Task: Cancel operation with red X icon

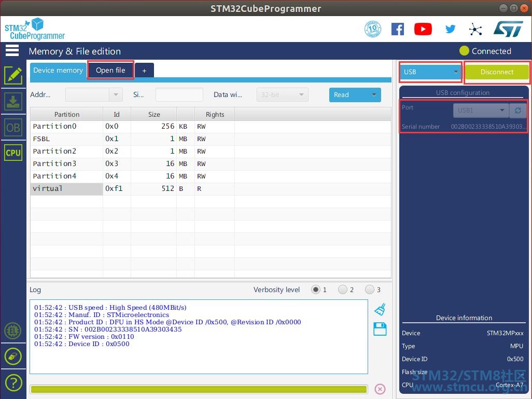Action: [380, 389]
